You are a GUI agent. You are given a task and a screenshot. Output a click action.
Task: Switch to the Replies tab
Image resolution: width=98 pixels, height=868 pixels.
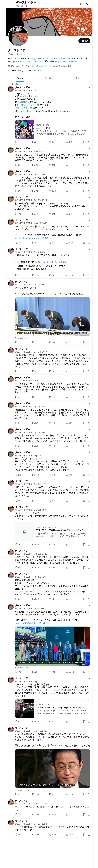pyautogui.click(x=49, y=78)
